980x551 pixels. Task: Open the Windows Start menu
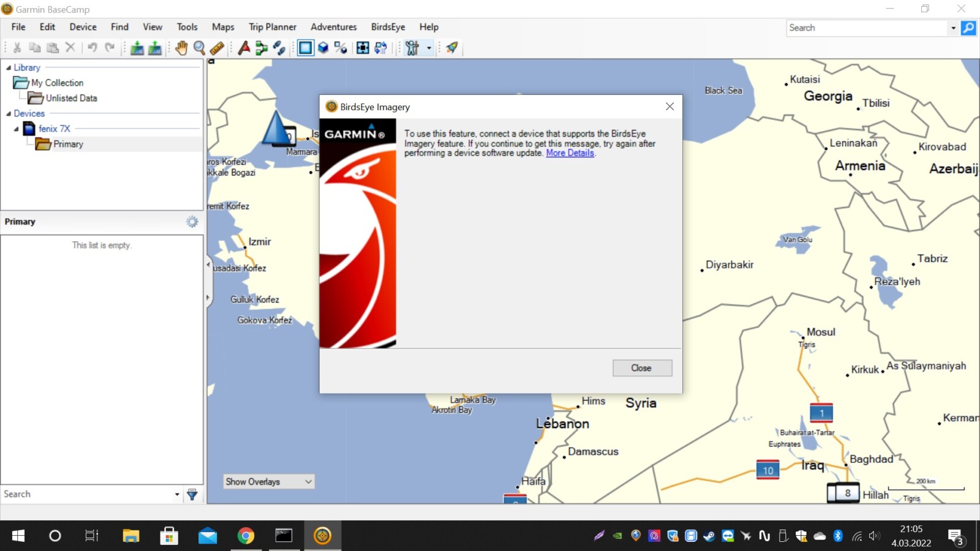tap(18, 536)
